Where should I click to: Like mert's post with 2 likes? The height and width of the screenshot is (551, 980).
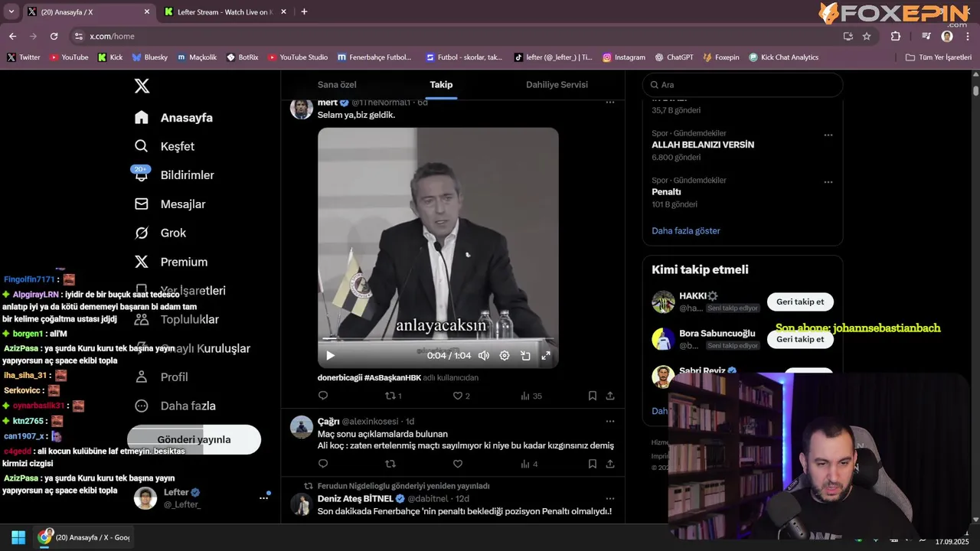[x=461, y=396]
